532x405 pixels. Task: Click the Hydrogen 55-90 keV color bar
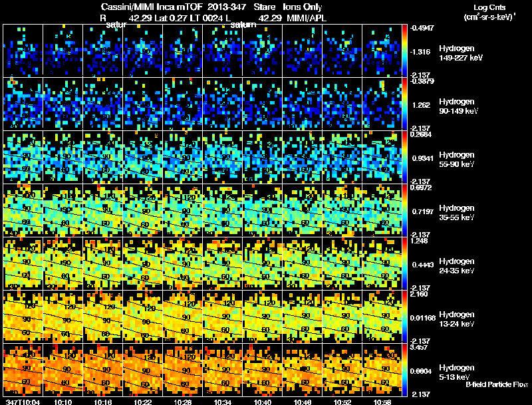click(404, 157)
